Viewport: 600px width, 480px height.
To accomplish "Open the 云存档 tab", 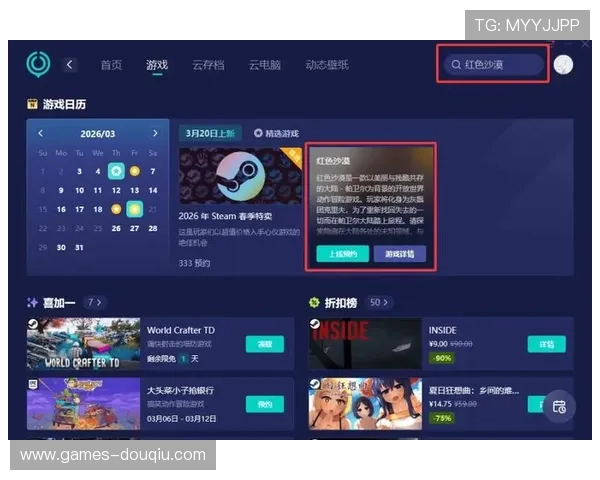I will pos(208,65).
